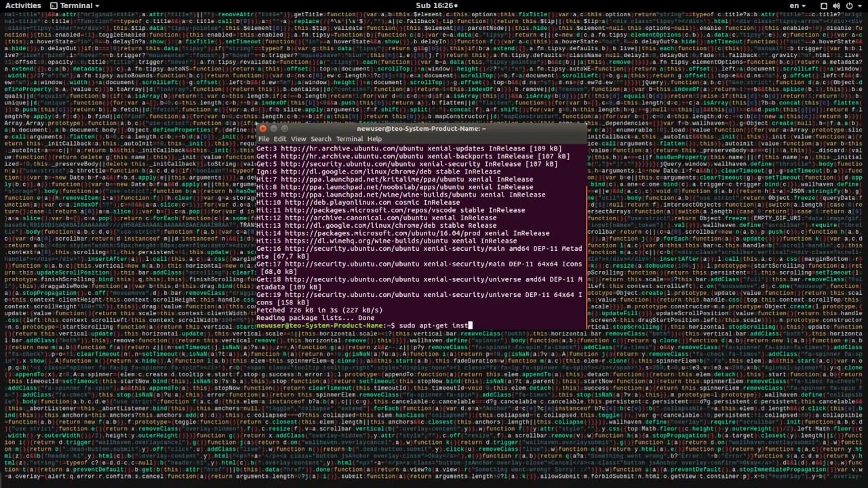Click the 'Get:17' main DEP-11 64x64 Icons line
This screenshot has height=488, width=868.
pos(419,268)
